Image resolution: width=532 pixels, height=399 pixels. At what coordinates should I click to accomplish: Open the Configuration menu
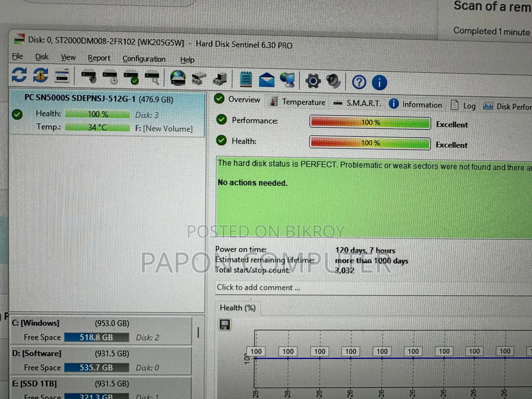tap(144, 59)
